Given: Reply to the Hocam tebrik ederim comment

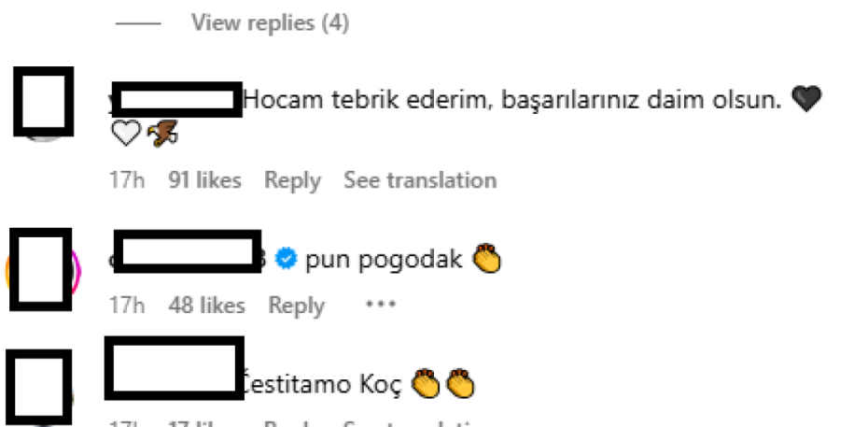Looking at the screenshot, I should tap(292, 180).
